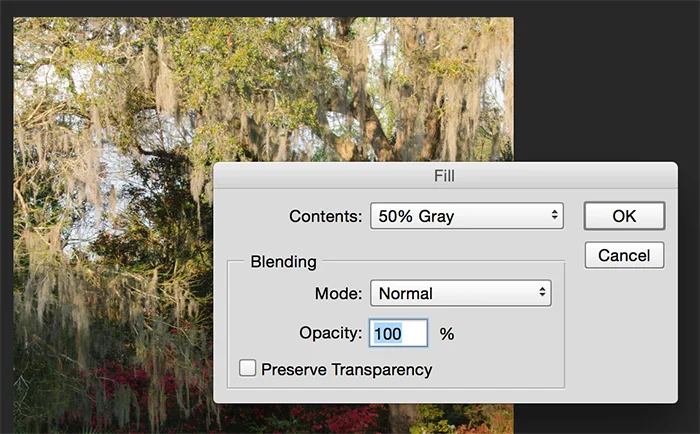The width and height of the screenshot is (700, 434).
Task: Open the Contents dropdown showing 50% Gray
Action: [467, 216]
